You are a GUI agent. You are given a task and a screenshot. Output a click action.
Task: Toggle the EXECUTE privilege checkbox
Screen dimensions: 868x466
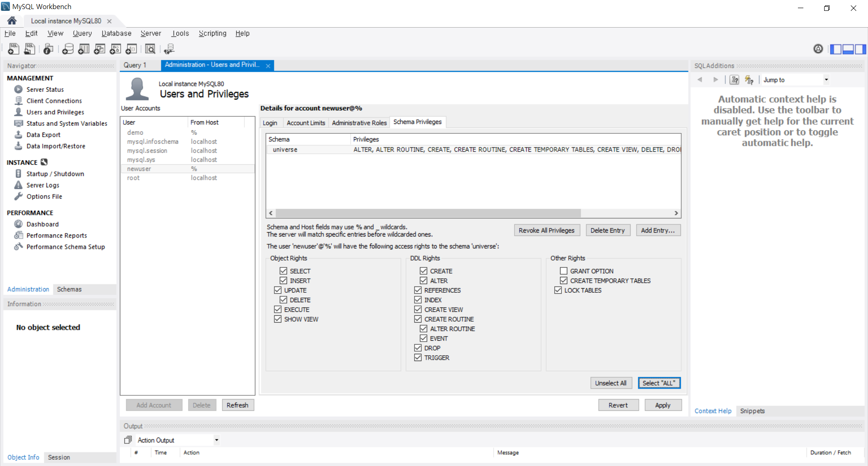tap(278, 309)
